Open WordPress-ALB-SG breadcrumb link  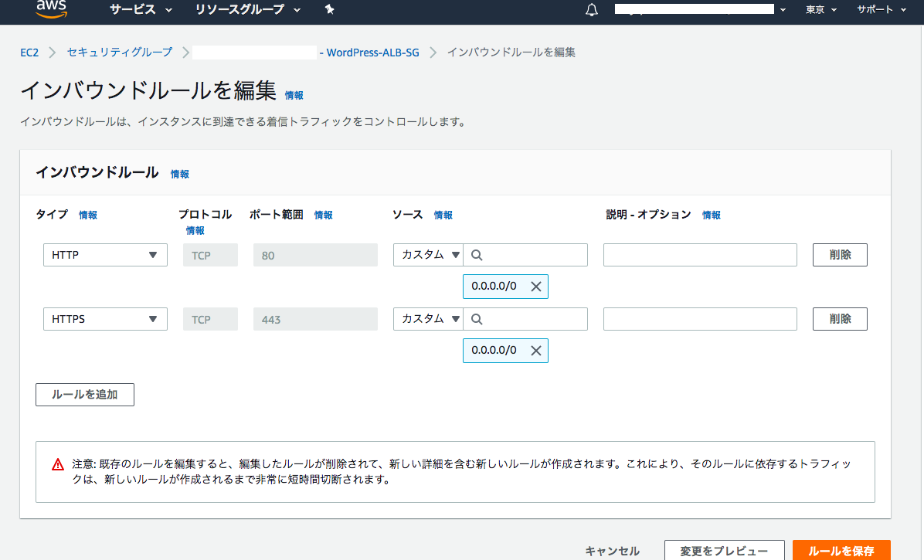(x=369, y=53)
